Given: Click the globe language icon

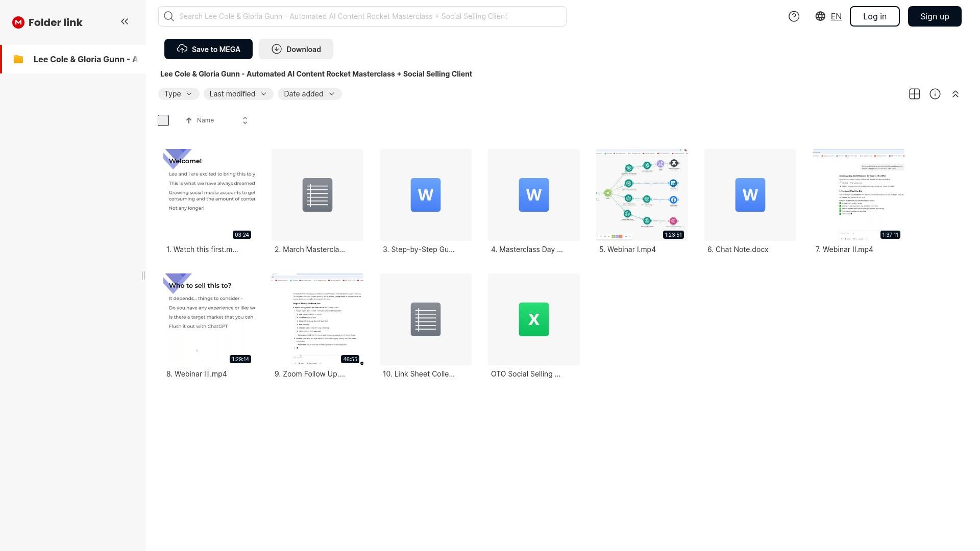Looking at the screenshot, I should pos(820,16).
